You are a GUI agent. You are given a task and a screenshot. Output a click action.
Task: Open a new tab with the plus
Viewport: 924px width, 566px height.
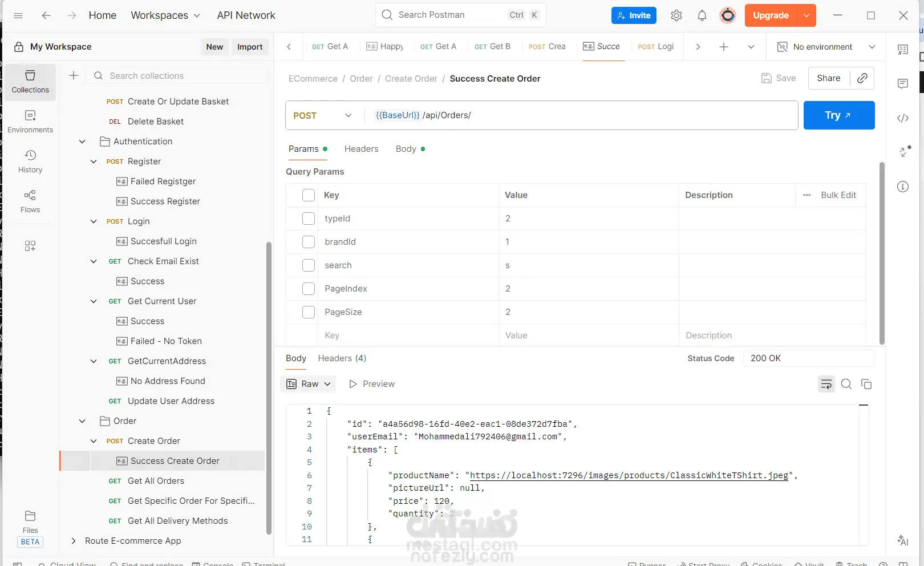(x=724, y=47)
